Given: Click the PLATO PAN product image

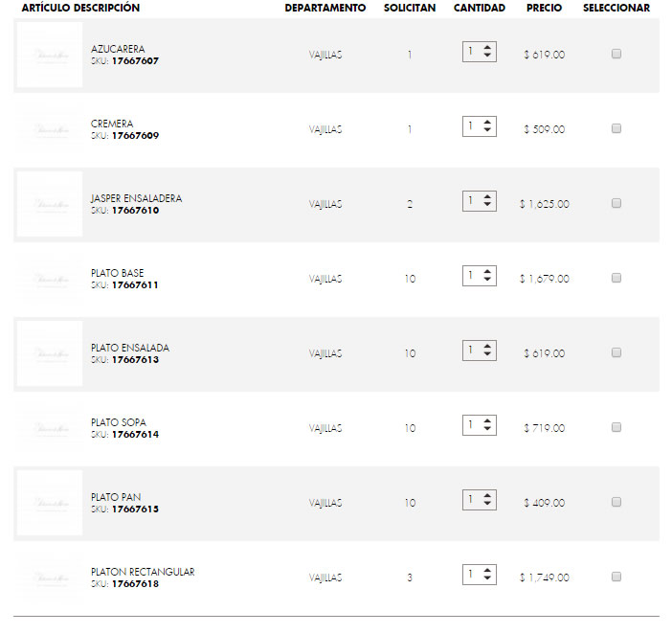Looking at the screenshot, I should coord(50,503).
